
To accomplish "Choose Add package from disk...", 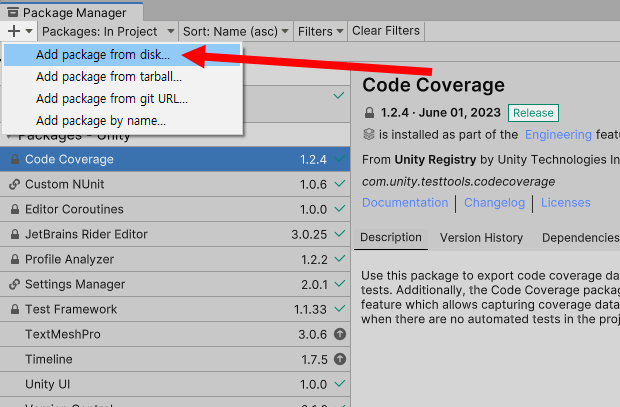I will (122, 55).
